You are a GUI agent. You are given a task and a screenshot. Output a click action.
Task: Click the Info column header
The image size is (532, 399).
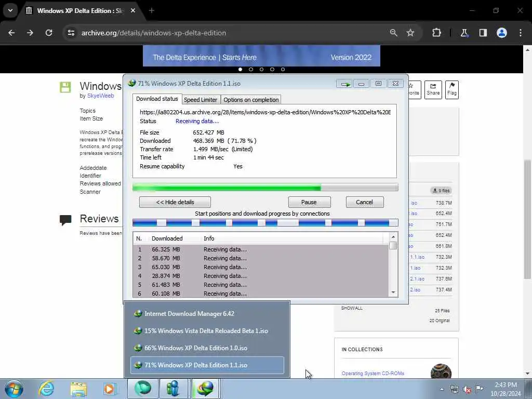click(209, 238)
